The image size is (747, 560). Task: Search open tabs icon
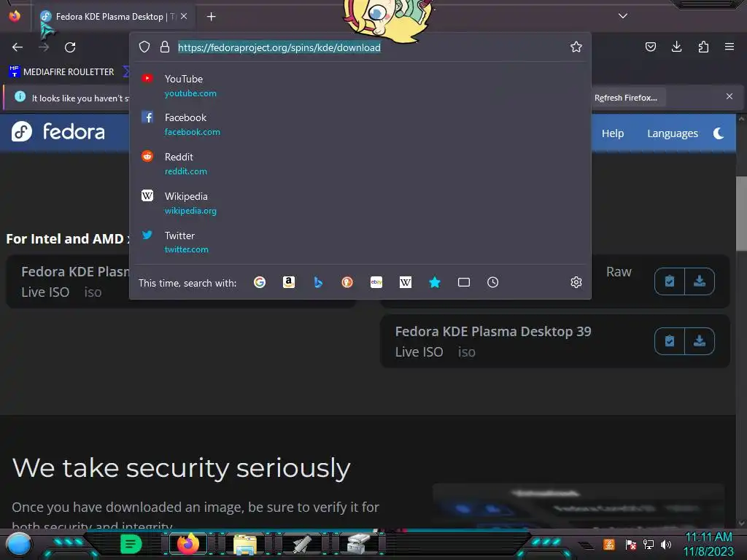463,282
